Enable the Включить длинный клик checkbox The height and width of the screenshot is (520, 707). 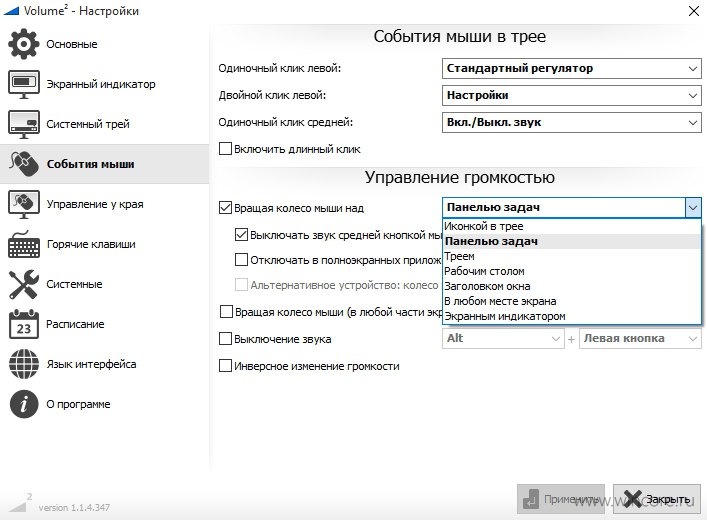coord(225,149)
